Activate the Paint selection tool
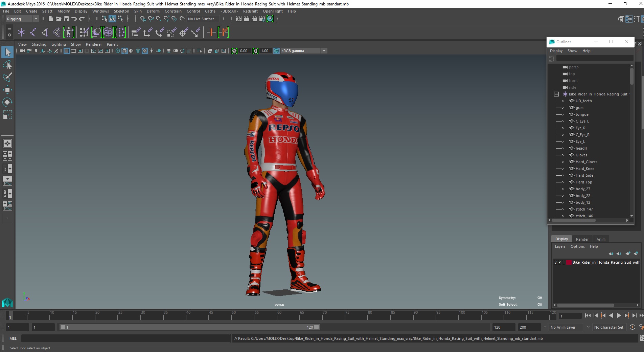Viewport: 644px width, 352px height. click(7, 77)
